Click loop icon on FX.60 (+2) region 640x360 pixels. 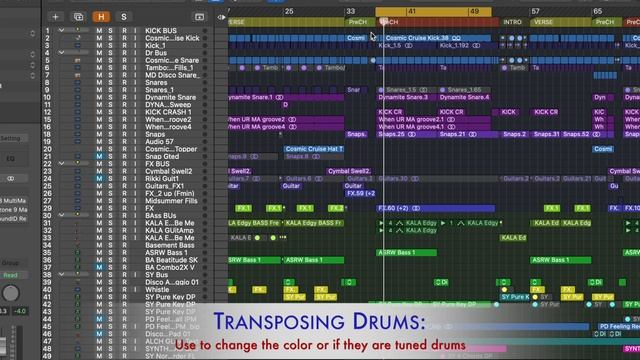click(416, 208)
